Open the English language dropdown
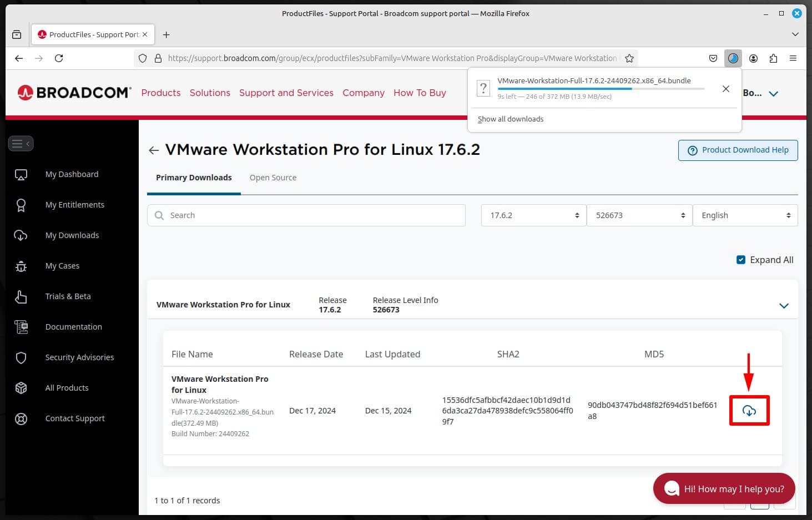Screen dimensions: 812x520 (745, 215)
